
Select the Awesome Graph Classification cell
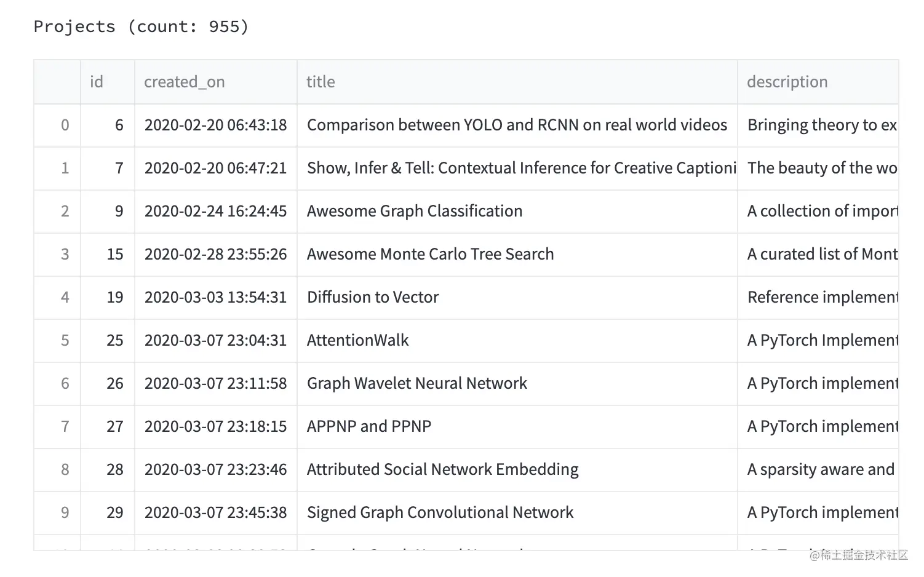pos(415,211)
